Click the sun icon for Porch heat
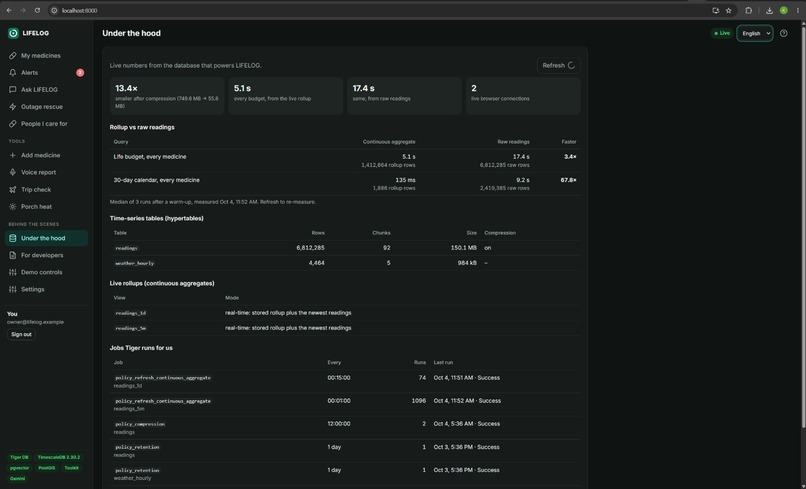 tap(12, 207)
